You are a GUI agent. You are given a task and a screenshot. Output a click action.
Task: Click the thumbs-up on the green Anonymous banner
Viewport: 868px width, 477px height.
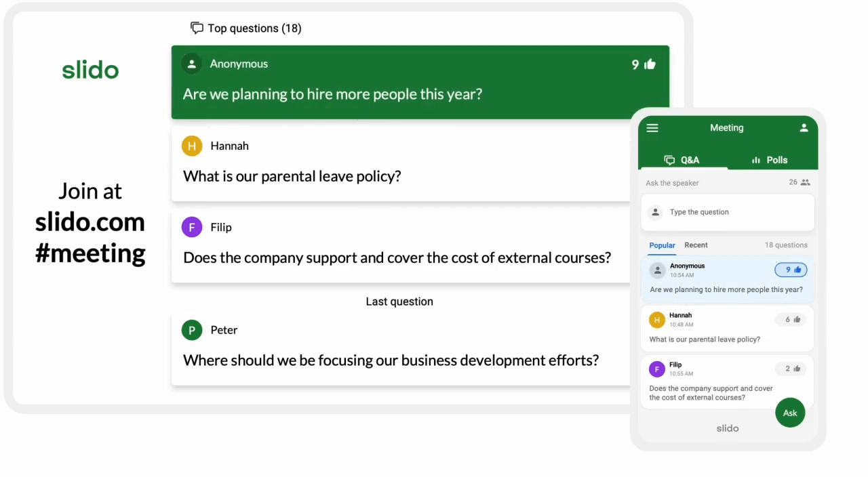pyautogui.click(x=649, y=64)
